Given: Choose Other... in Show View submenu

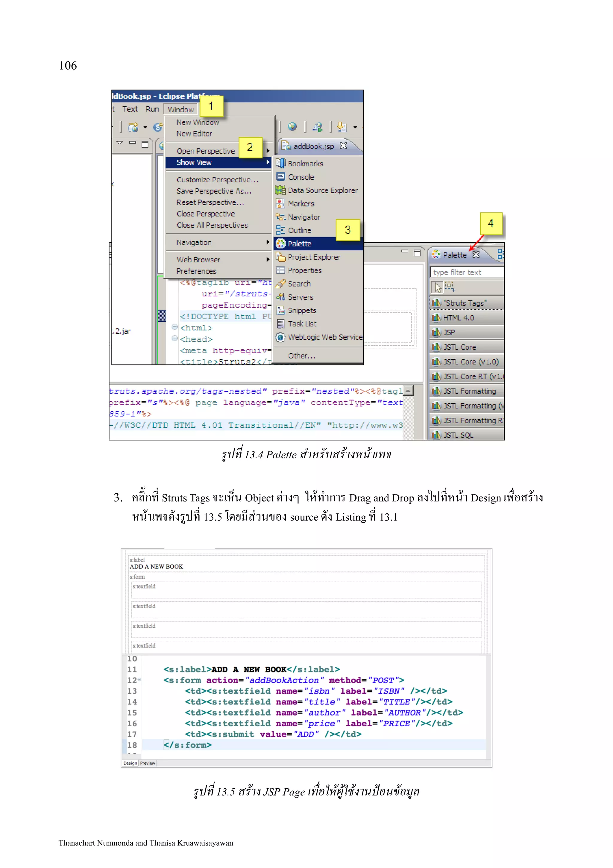Looking at the screenshot, I should (301, 356).
